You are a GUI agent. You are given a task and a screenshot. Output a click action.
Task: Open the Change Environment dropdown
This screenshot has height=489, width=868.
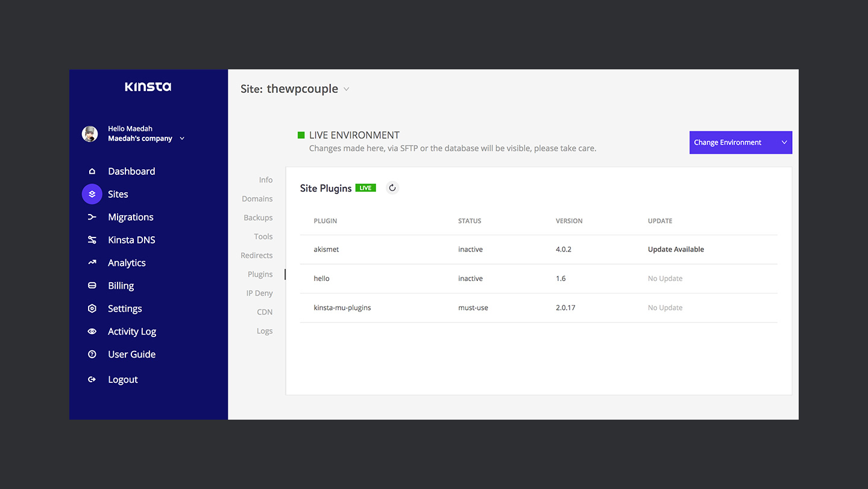tap(741, 142)
